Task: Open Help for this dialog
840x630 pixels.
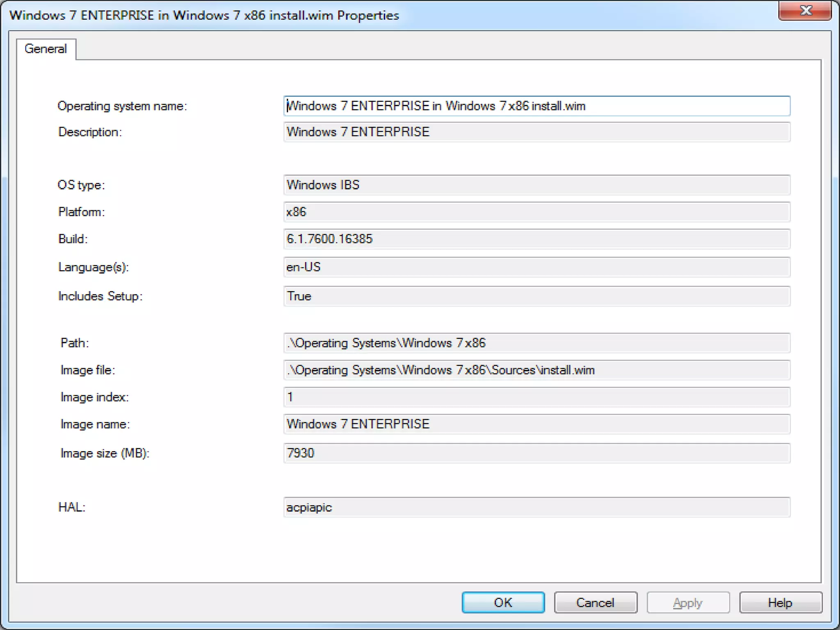Action: pyautogui.click(x=781, y=603)
